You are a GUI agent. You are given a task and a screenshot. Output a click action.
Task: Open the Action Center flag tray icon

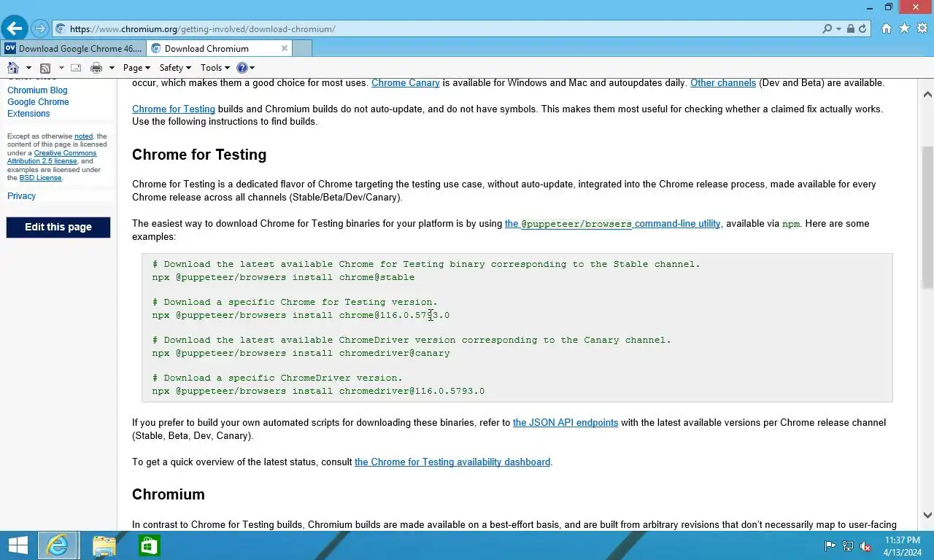pos(830,546)
